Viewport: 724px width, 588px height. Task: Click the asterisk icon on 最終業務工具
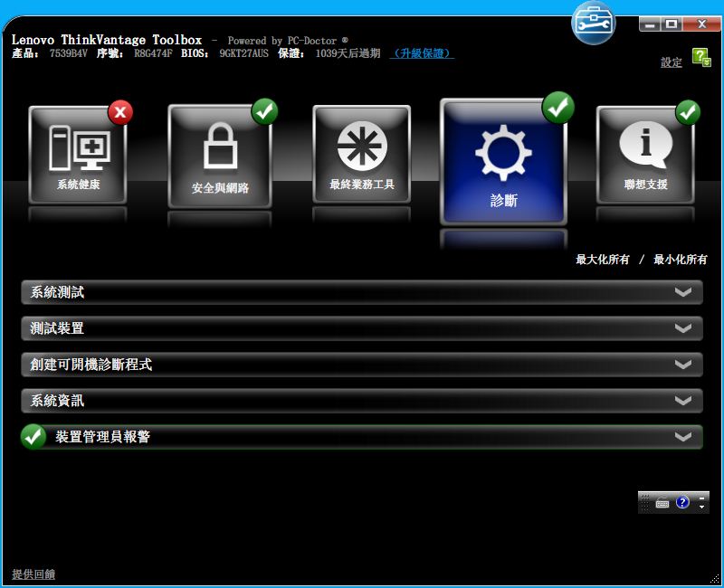(x=361, y=149)
